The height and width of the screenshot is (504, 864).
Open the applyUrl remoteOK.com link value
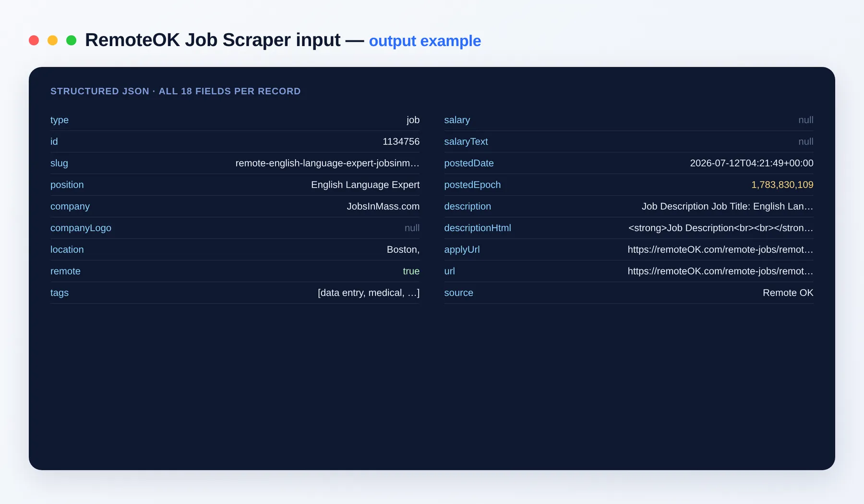coord(720,250)
